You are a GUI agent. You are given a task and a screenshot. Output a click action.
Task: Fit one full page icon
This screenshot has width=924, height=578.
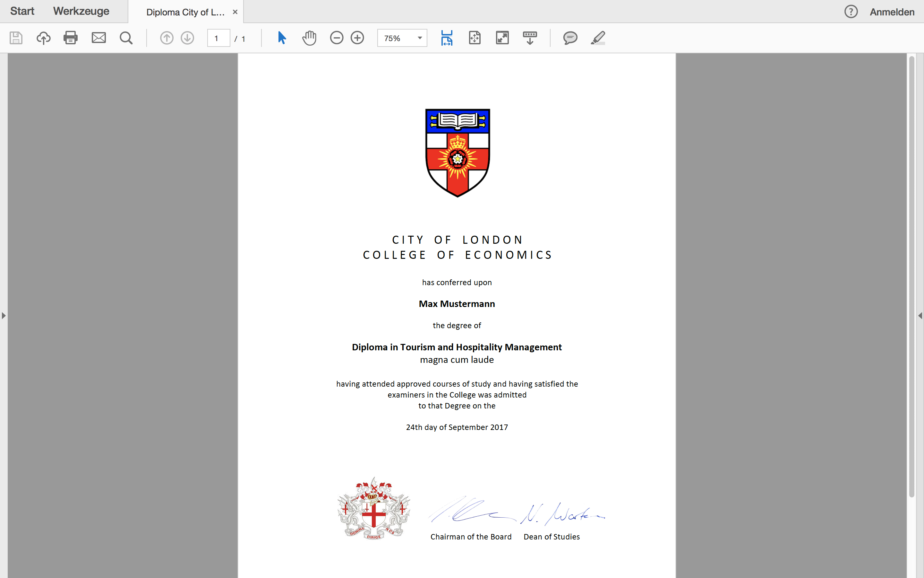pyautogui.click(x=475, y=38)
